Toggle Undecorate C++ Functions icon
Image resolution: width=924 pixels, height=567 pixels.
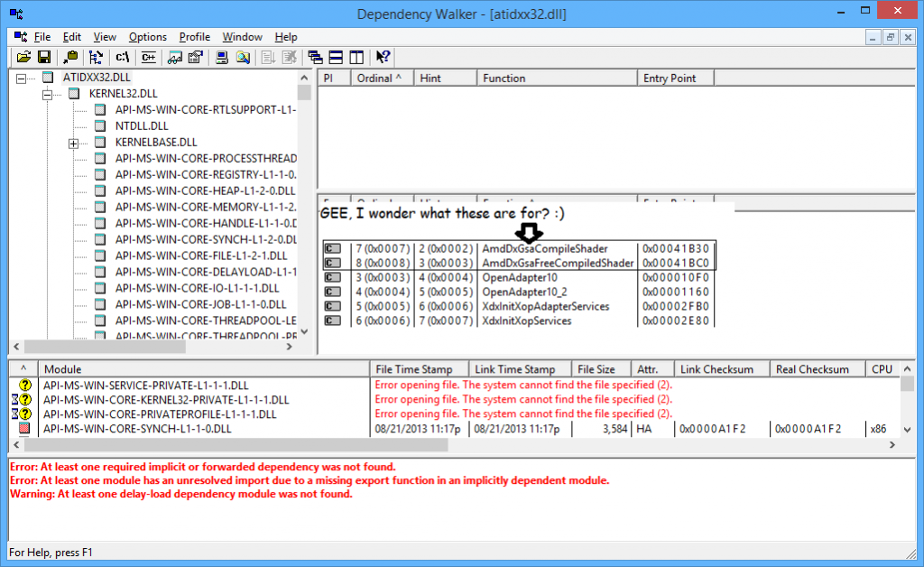click(148, 57)
